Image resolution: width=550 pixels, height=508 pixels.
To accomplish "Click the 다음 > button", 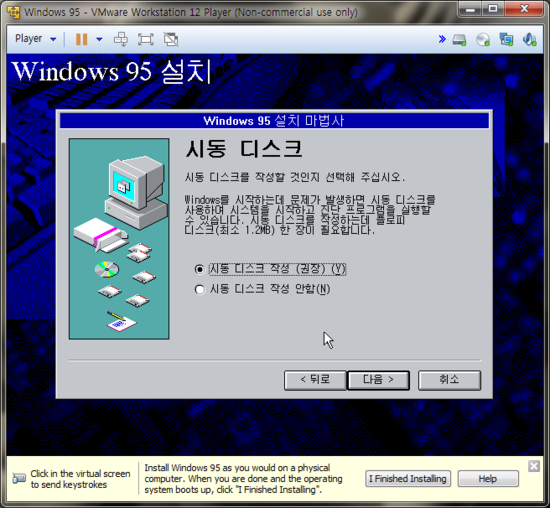I will click(378, 380).
